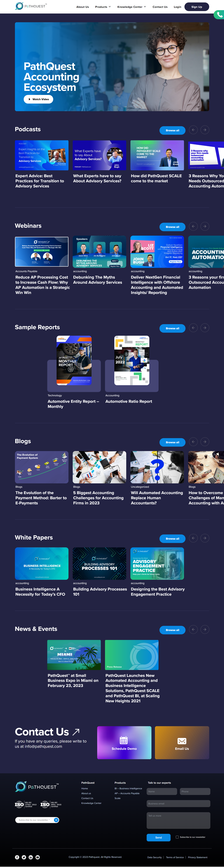Open the Twitter icon in the footer

click(24, 857)
